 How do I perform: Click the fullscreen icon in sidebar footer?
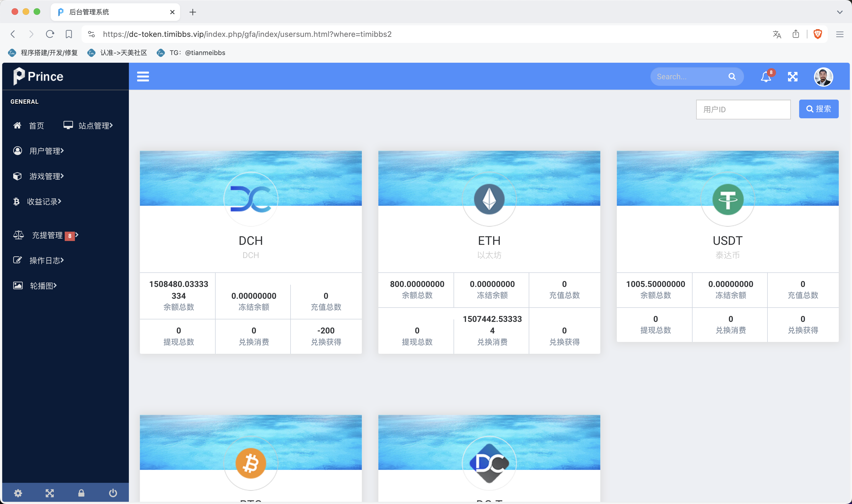pyautogui.click(x=50, y=493)
